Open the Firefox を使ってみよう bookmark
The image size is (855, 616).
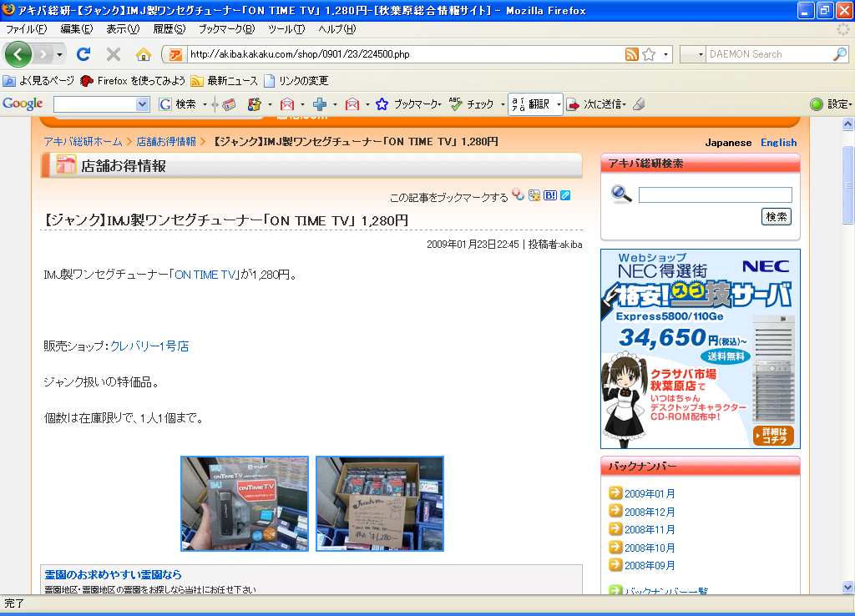click(x=133, y=81)
